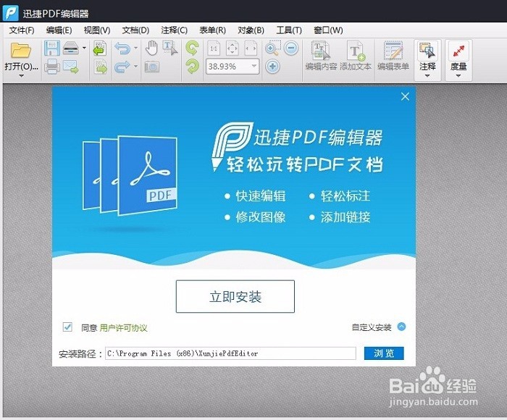The height and width of the screenshot is (420, 507).
Task: Click the previous page green arrow icon
Action: [100, 49]
